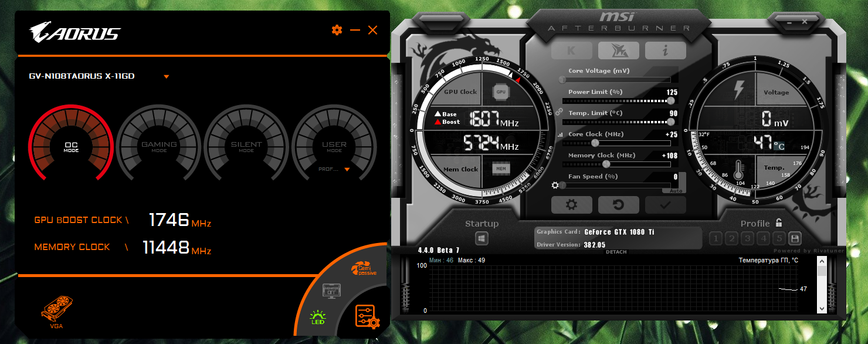Click the Power Limit value 125
Image resolution: width=868 pixels, height=344 pixels.
point(672,92)
